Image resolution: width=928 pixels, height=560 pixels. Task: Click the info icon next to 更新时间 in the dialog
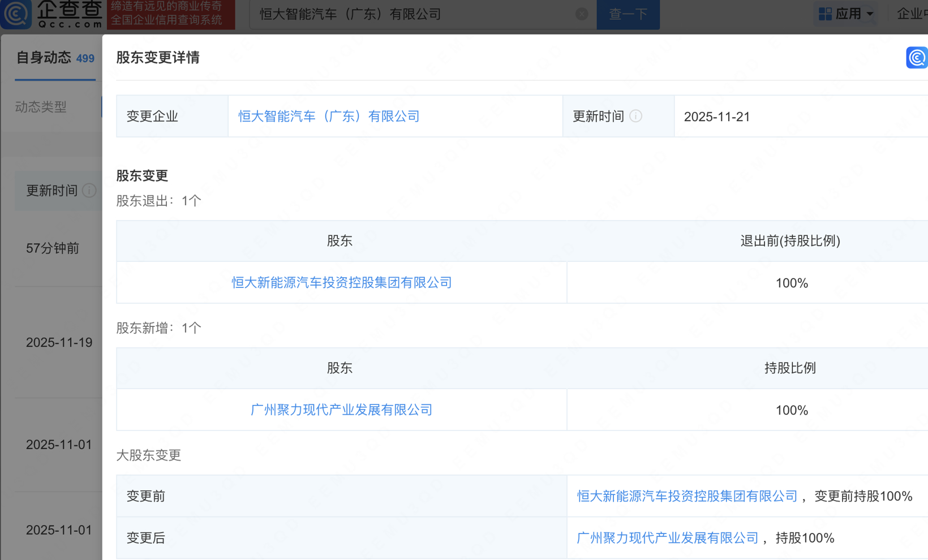[636, 117]
